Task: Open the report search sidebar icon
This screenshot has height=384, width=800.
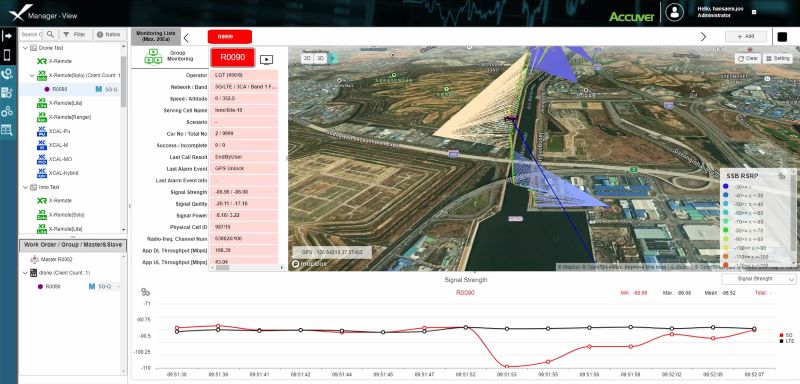Action: (x=7, y=130)
